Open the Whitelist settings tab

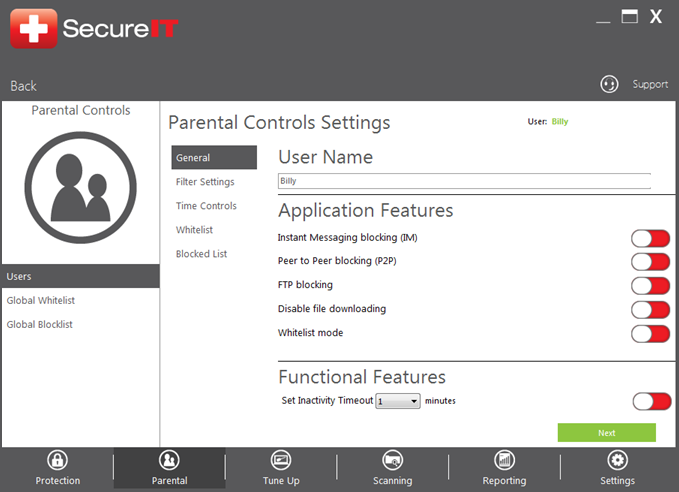(x=194, y=230)
